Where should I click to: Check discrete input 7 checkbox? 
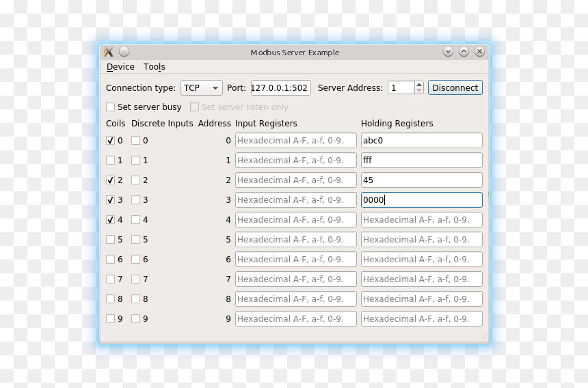tap(136, 279)
